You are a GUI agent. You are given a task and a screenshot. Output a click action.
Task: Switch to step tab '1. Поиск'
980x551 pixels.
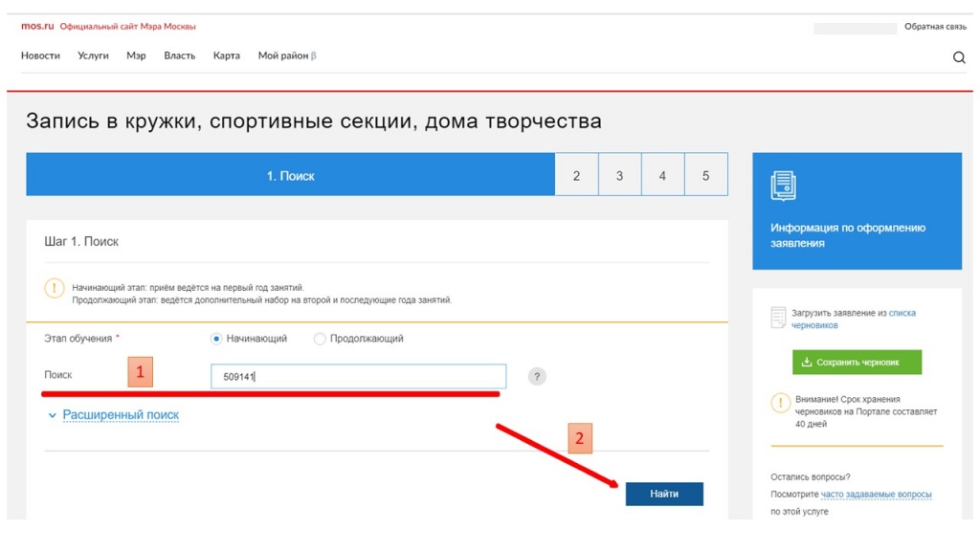pyautogui.click(x=291, y=174)
